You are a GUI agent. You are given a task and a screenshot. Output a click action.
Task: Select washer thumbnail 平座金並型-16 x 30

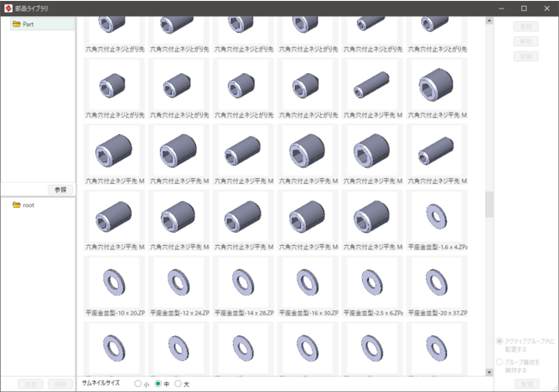[x=308, y=286]
